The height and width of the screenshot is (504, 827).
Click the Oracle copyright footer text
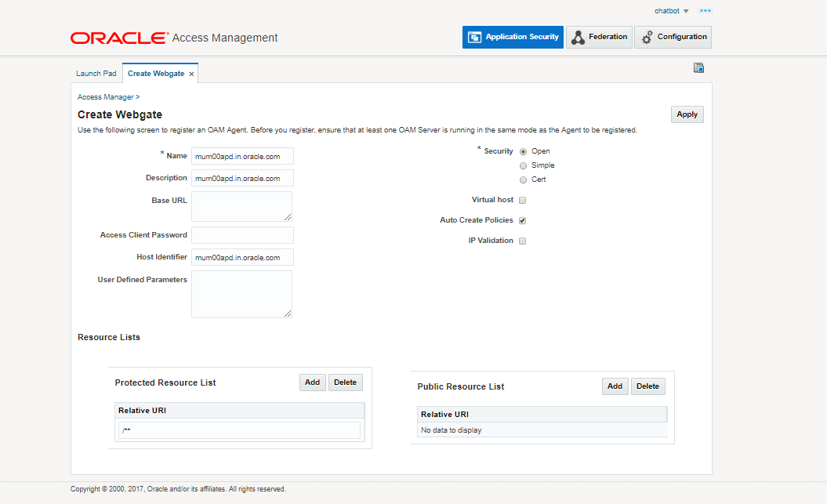click(178, 489)
